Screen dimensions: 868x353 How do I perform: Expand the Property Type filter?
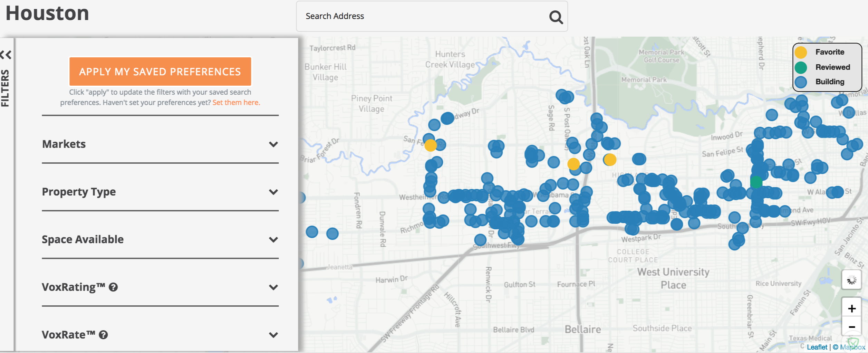[160, 192]
